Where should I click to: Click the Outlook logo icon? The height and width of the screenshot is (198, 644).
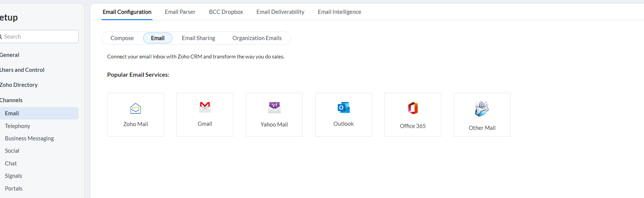tap(344, 108)
